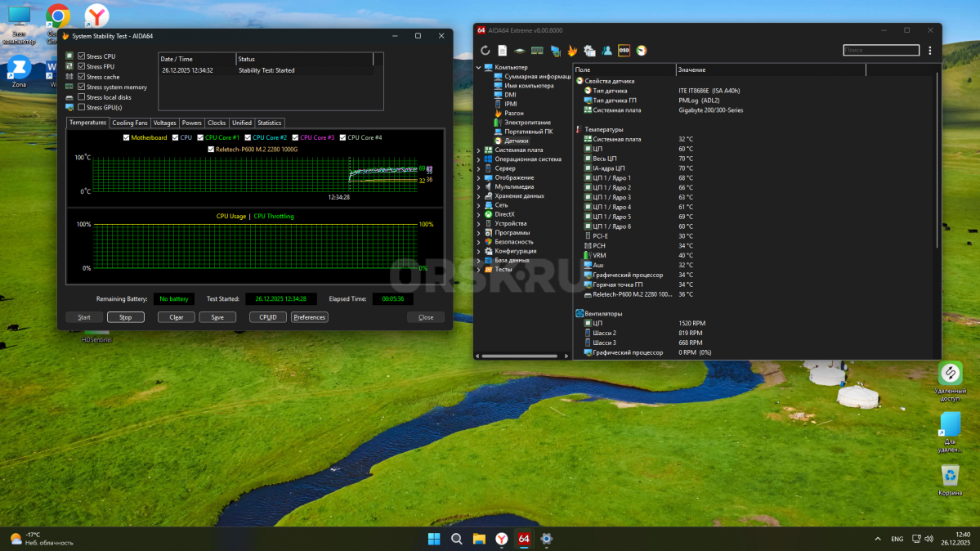Click the Preferences button
The image size is (980, 551).
pyautogui.click(x=309, y=317)
